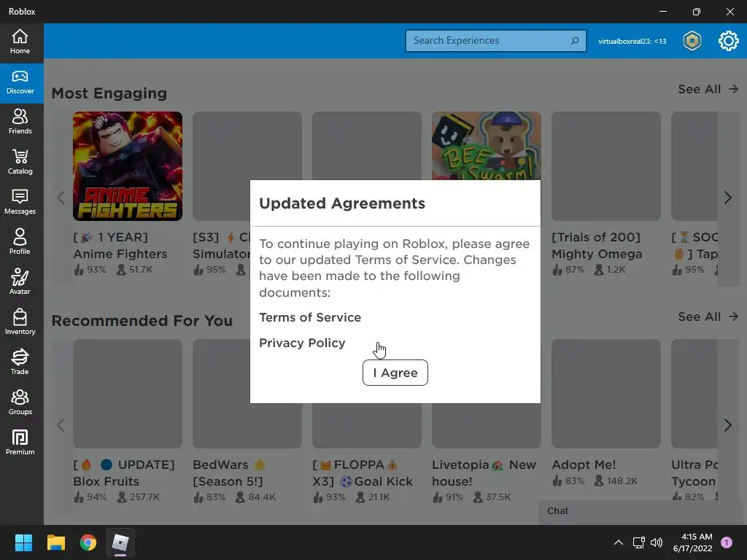The width and height of the screenshot is (747, 560).
Task: Previous page arrow in Recommended row
Action: tap(61, 425)
